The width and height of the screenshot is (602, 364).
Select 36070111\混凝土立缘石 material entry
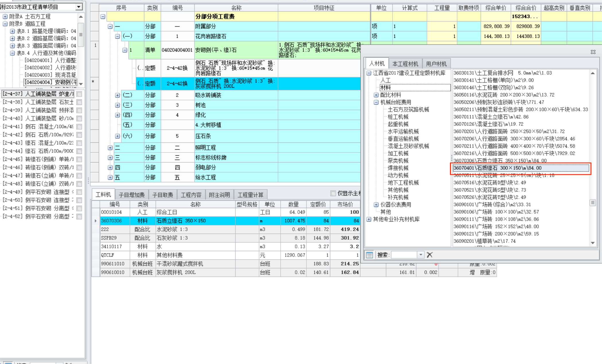(x=491, y=117)
